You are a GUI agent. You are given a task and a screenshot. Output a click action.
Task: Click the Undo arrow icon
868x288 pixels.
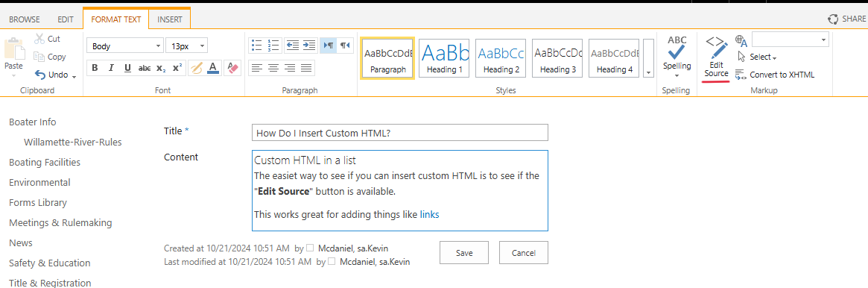pos(39,75)
